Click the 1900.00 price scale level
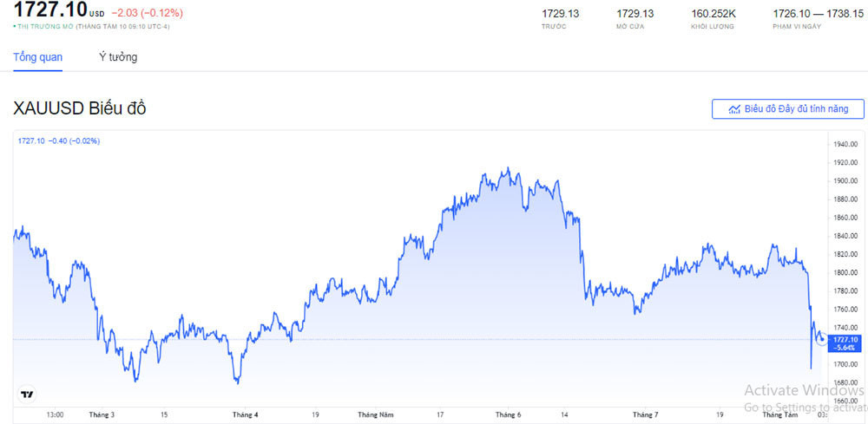Screen dimensions: 868x424 pyautogui.click(x=845, y=181)
